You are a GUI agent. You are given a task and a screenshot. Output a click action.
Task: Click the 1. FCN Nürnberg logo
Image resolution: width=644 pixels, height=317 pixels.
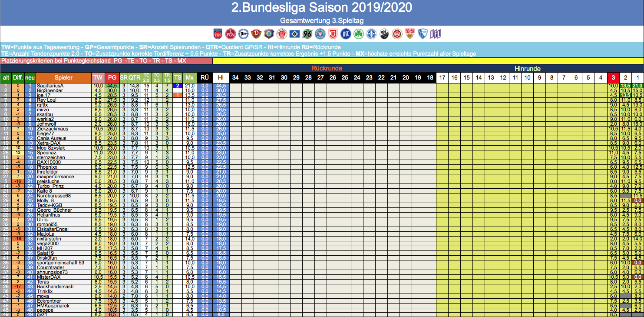click(x=231, y=34)
